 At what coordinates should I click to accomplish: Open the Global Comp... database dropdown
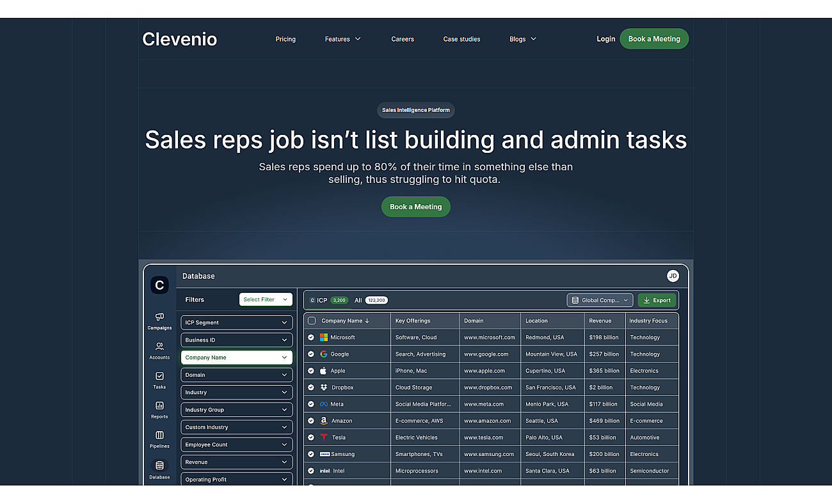(600, 300)
